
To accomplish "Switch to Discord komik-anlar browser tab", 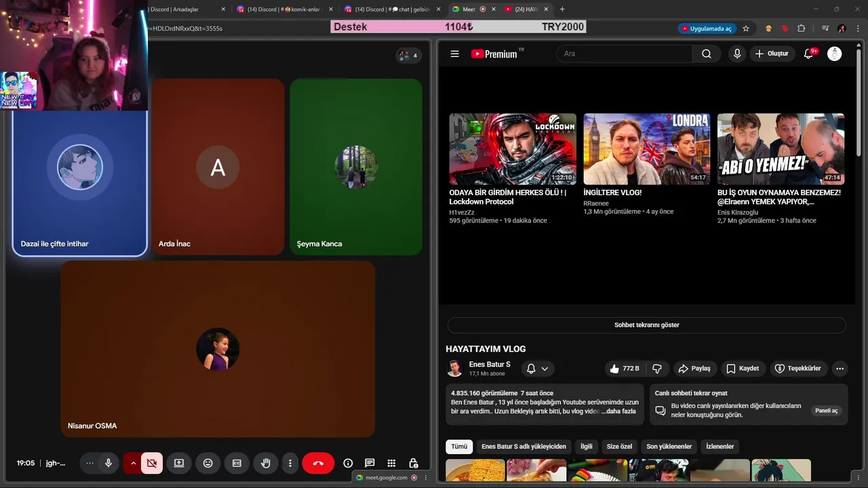I will pyautogui.click(x=283, y=9).
